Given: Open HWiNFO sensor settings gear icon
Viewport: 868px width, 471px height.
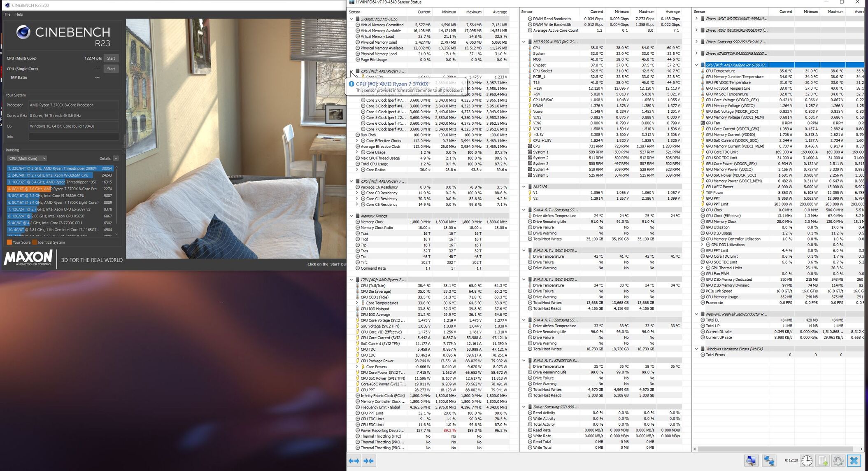Looking at the screenshot, I should click(x=838, y=461).
